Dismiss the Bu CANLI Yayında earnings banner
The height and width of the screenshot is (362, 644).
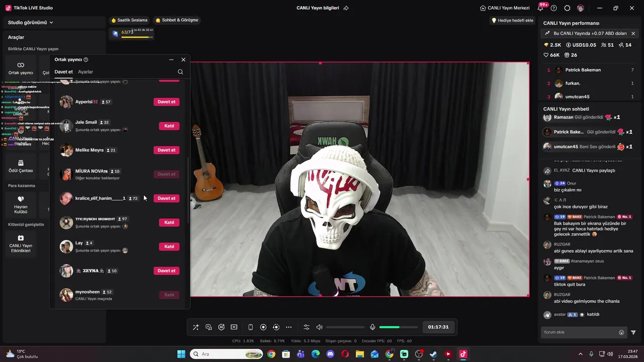(633, 33)
